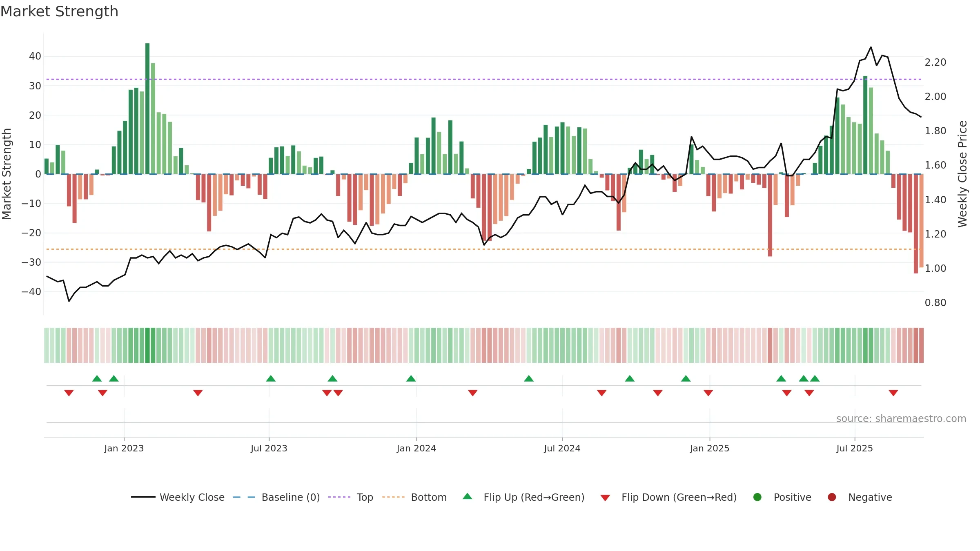980x551 pixels.
Task: Click the 1.00 price axis value
Action: click(x=935, y=269)
